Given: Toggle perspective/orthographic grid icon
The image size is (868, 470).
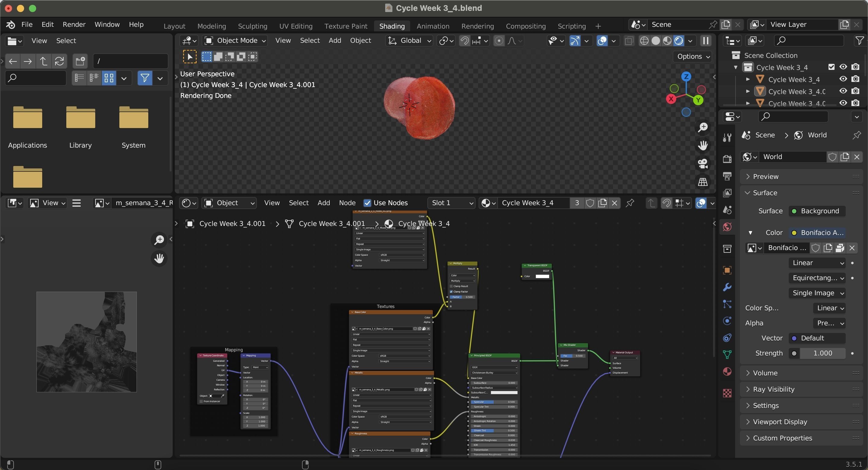Looking at the screenshot, I should pos(703,182).
